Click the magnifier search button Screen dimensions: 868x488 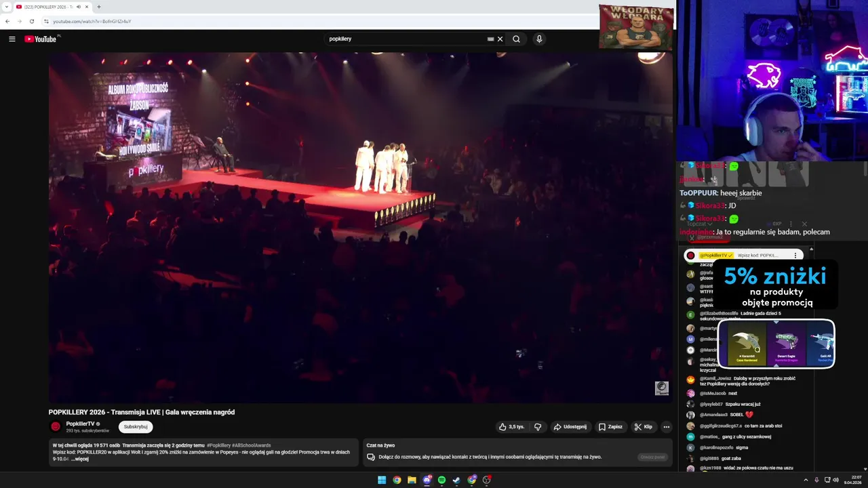pos(516,39)
